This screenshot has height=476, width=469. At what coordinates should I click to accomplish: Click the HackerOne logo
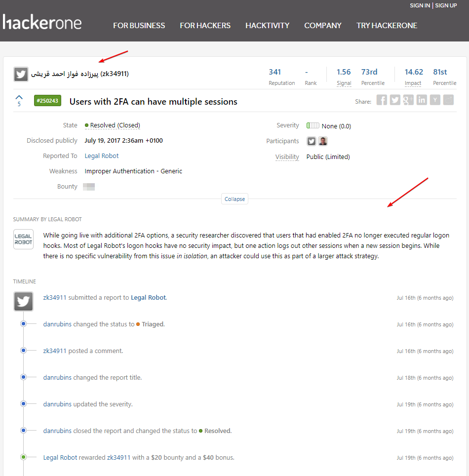tap(42, 22)
